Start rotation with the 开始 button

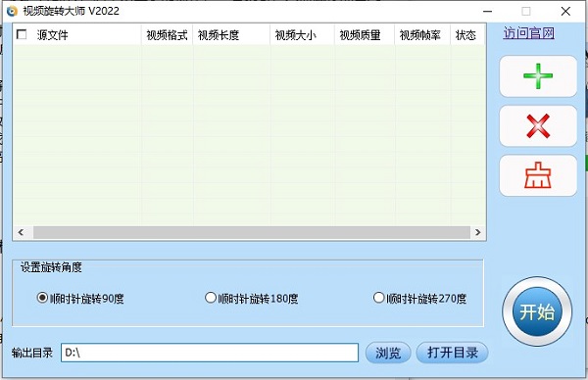point(537,311)
